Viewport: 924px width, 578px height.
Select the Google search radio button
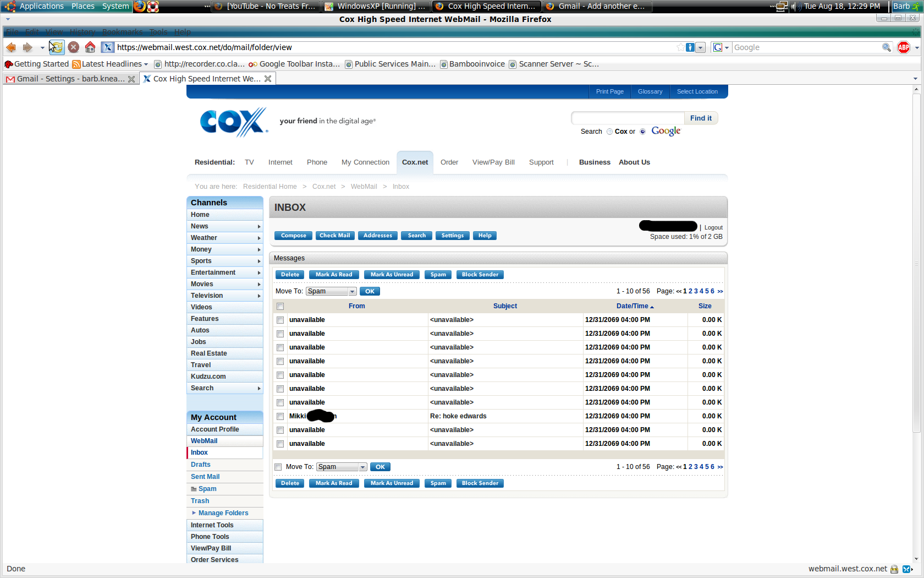[x=642, y=132]
